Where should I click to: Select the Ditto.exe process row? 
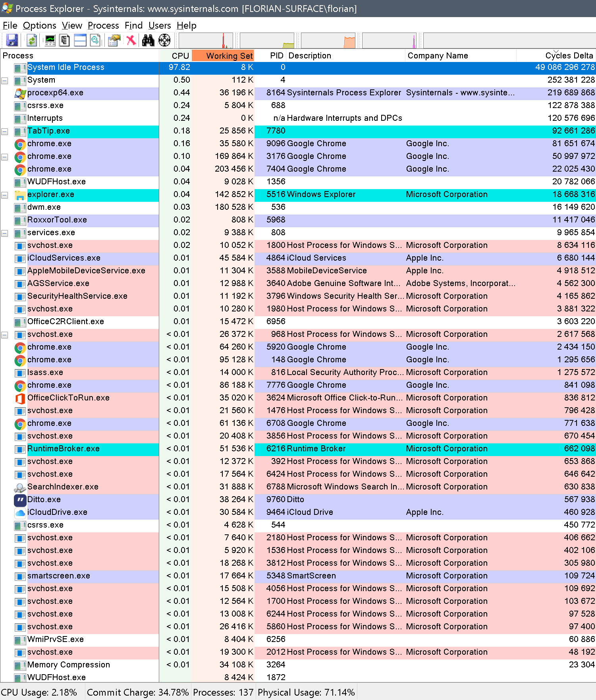(44, 500)
